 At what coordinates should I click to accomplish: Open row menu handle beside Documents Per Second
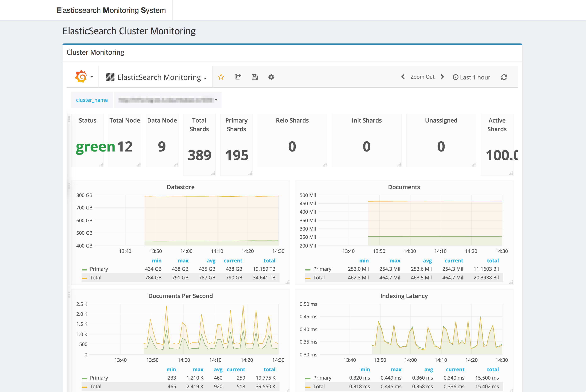tap(69, 295)
